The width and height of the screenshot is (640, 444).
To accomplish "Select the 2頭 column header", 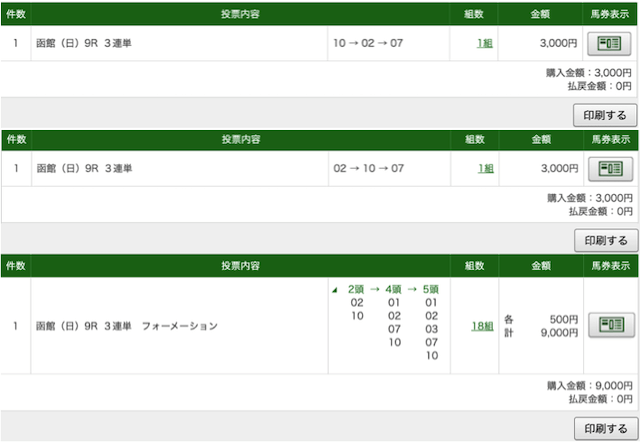I will point(356,289).
